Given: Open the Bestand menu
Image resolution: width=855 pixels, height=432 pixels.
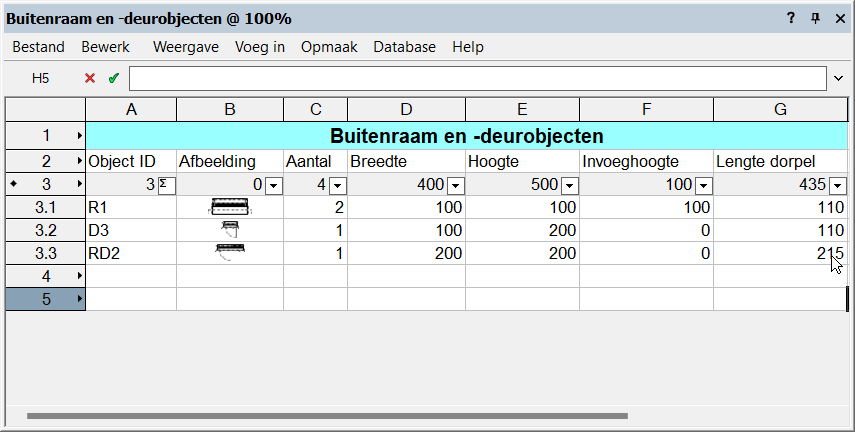Looking at the screenshot, I should point(38,47).
